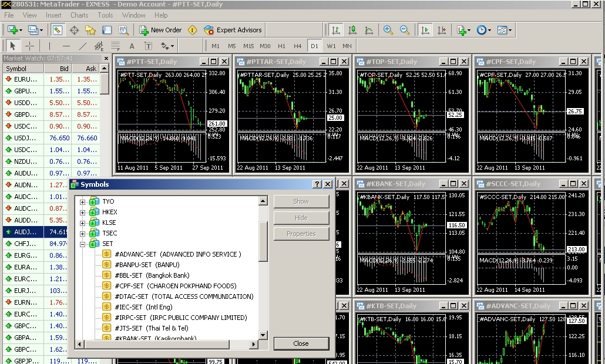Click the yellow diamond MetaEditor icon

point(192,30)
